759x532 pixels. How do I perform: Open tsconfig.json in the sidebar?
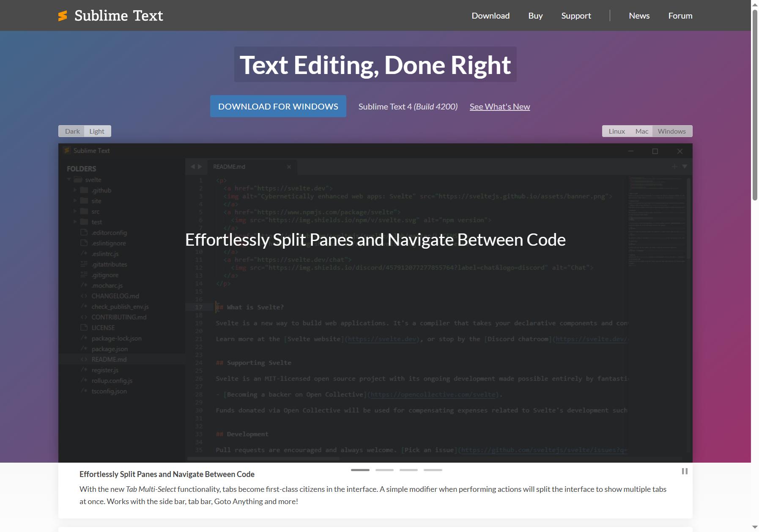(x=109, y=391)
